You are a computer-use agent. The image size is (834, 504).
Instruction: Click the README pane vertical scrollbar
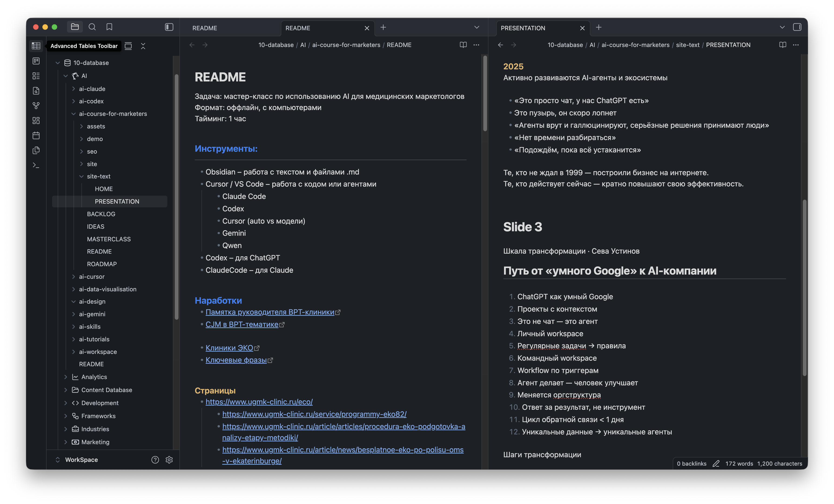point(485,93)
